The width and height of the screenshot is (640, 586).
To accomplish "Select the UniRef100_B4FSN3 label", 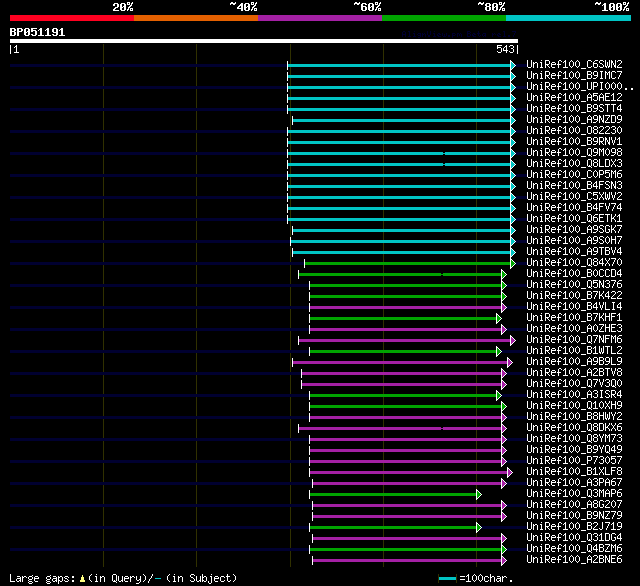I will 574,186.
